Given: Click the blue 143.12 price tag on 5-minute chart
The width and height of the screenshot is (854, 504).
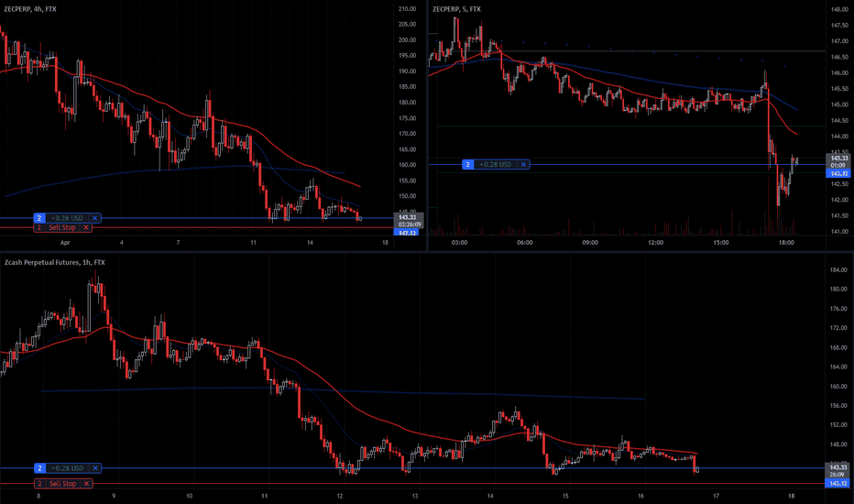Looking at the screenshot, I should pos(838,174).
